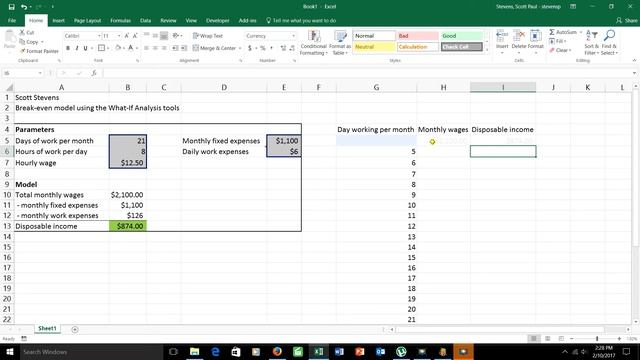Save the workbook with the Save icon
The width and height of the screenshot is (640, 360).
(11, 7)
